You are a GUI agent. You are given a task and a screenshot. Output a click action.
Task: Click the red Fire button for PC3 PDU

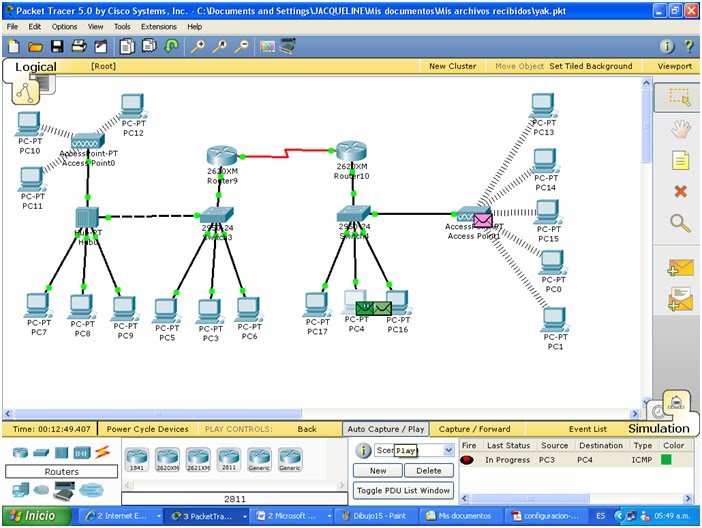[x=467, y=460]
